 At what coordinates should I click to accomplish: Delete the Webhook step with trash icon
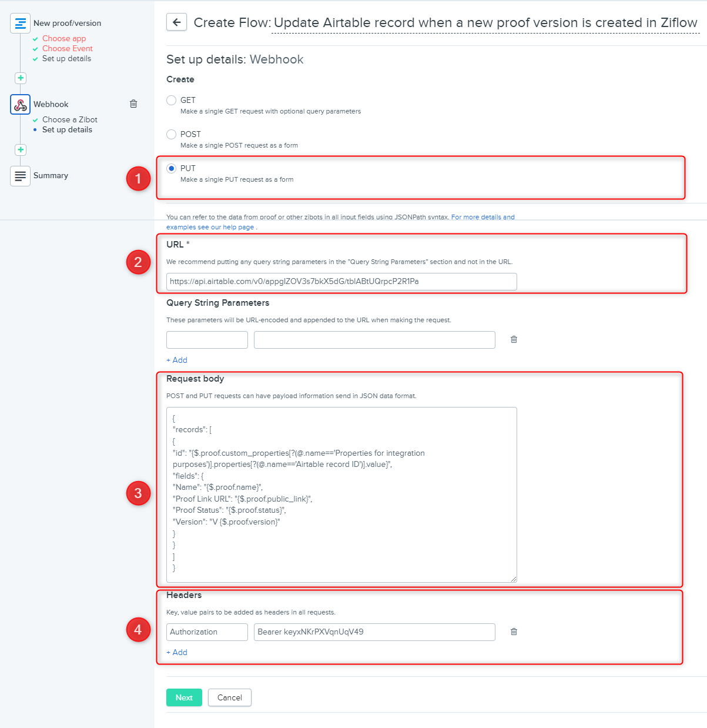133,103
